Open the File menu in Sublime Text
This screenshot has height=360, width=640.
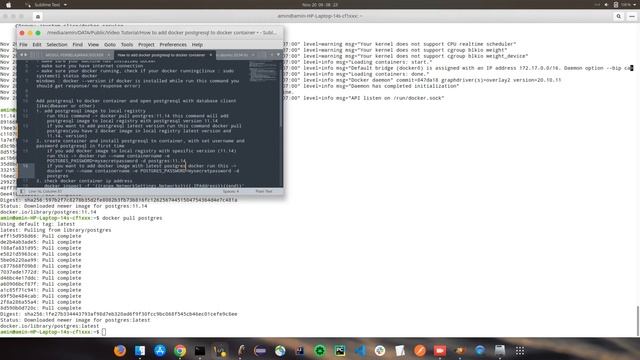(x=23, y=44)
